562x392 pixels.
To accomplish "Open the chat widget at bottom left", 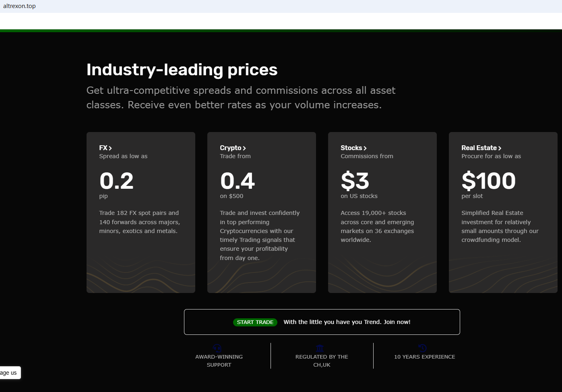I will coord(9,373).
